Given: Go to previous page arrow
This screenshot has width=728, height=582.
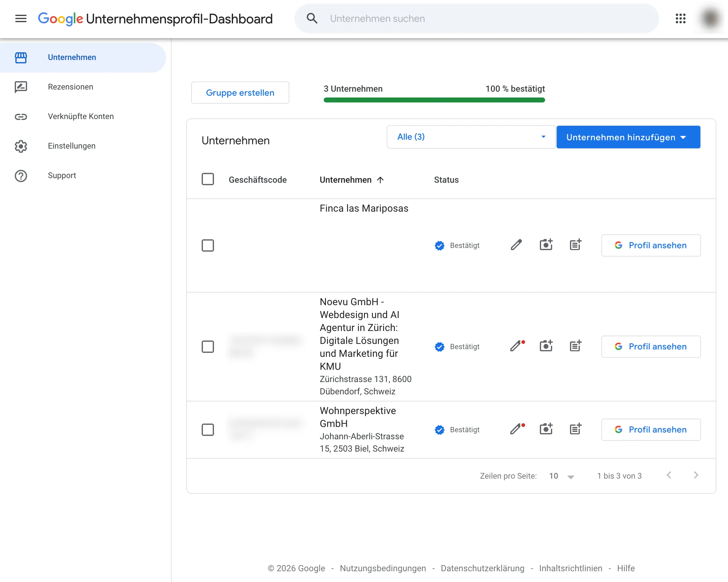Looking at the screenshot, I should [x=669, y=475].
